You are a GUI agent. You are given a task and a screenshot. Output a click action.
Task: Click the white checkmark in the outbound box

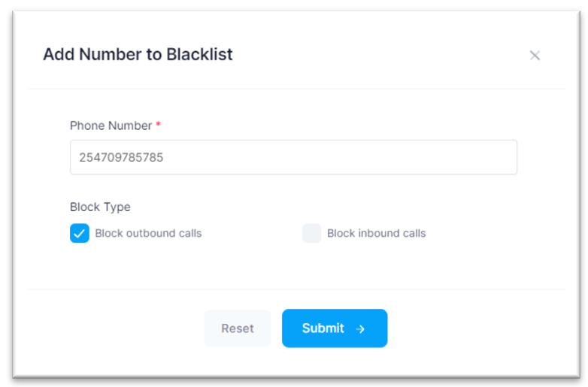pos(80,234)
